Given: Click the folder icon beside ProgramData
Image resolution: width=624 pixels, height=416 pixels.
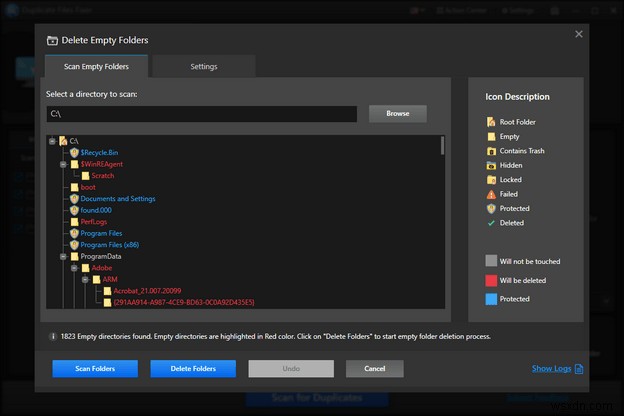Looking at the screenshot, I should pyautogui.click(x=74, y=256).
